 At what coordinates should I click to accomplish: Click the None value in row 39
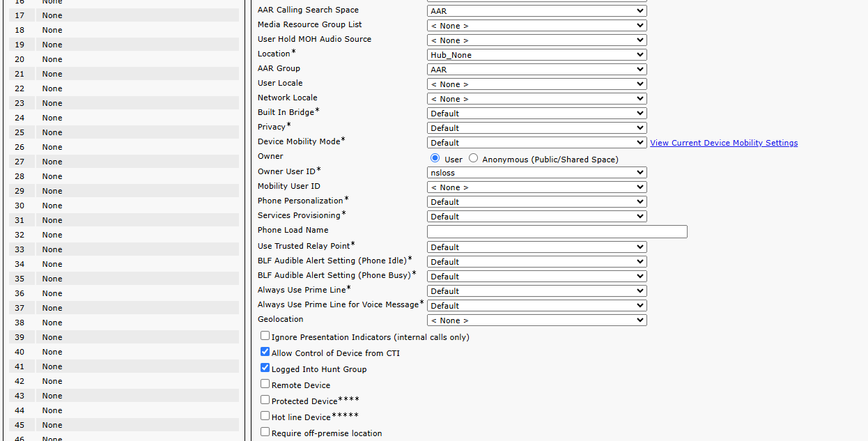click(x=52, y=337)
